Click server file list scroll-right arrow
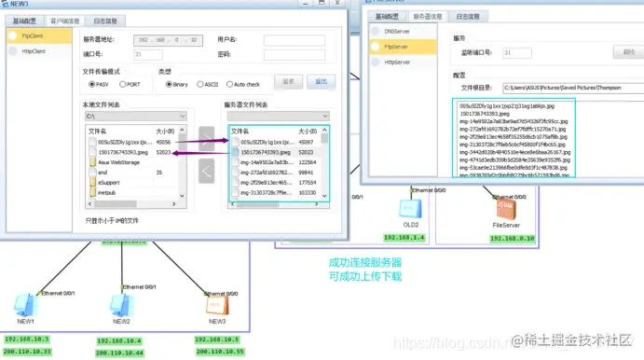 point(316,204)
